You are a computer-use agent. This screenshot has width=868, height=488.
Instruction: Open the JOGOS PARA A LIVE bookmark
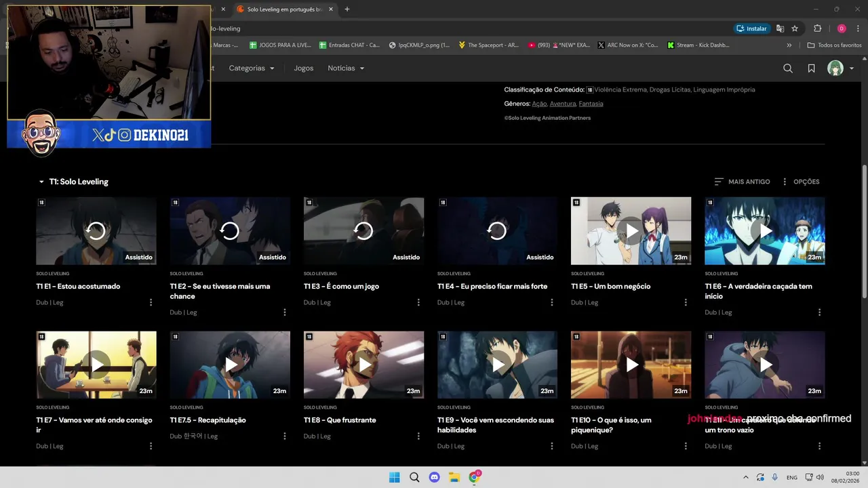280,45
